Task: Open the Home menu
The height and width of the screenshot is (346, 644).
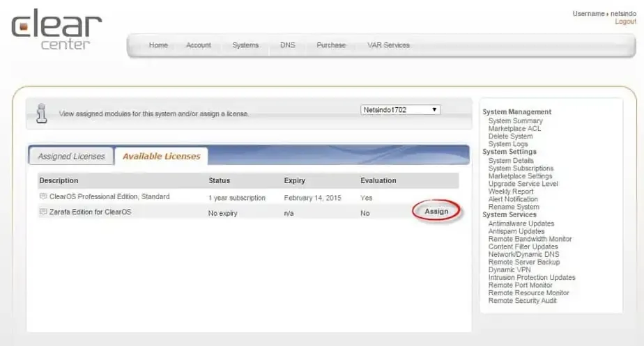Action: click(158, 45)
